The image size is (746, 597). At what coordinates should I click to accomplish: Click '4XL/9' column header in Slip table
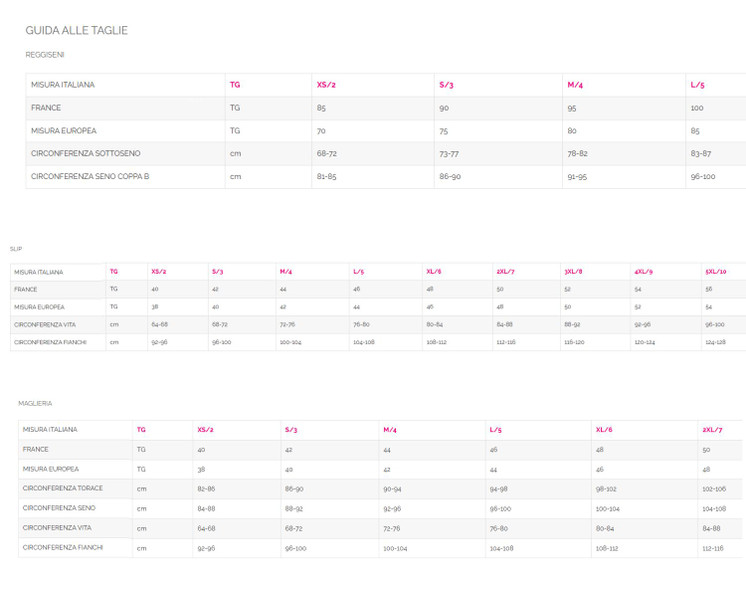point(643,272)
